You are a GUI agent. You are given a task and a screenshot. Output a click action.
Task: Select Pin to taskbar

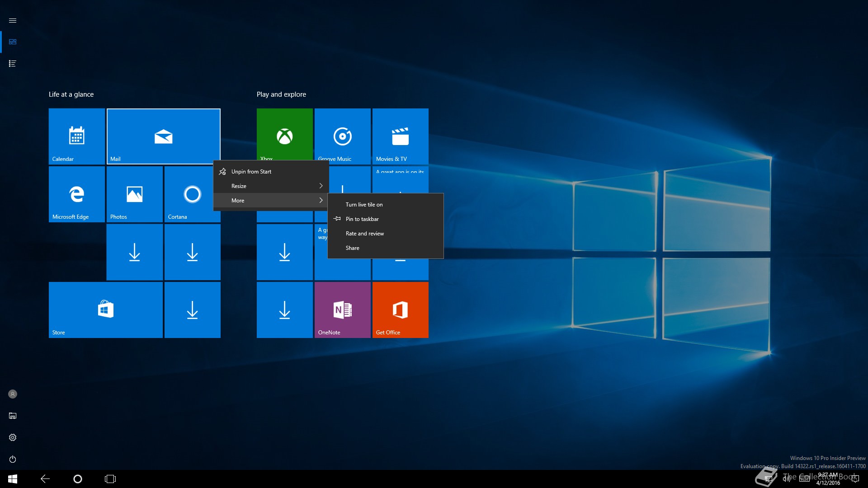click(385, 219)
